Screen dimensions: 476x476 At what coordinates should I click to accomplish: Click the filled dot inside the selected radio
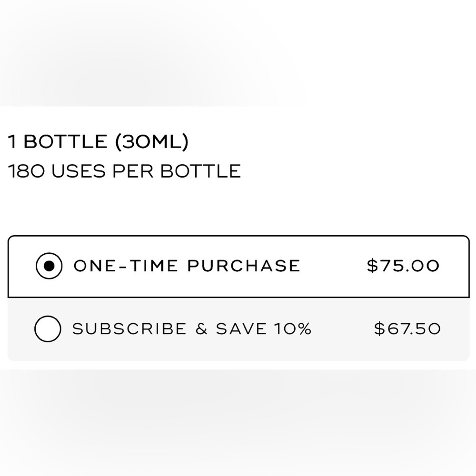point(49,266)
